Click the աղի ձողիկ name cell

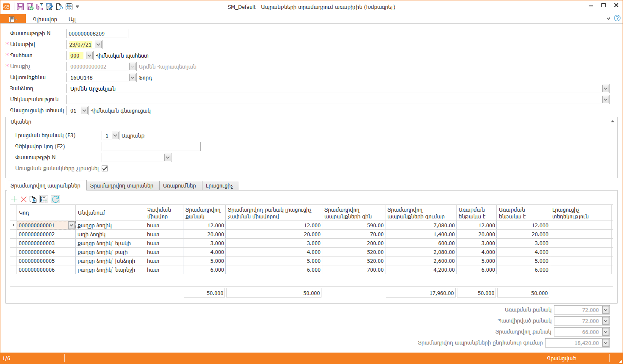[110, 234]
